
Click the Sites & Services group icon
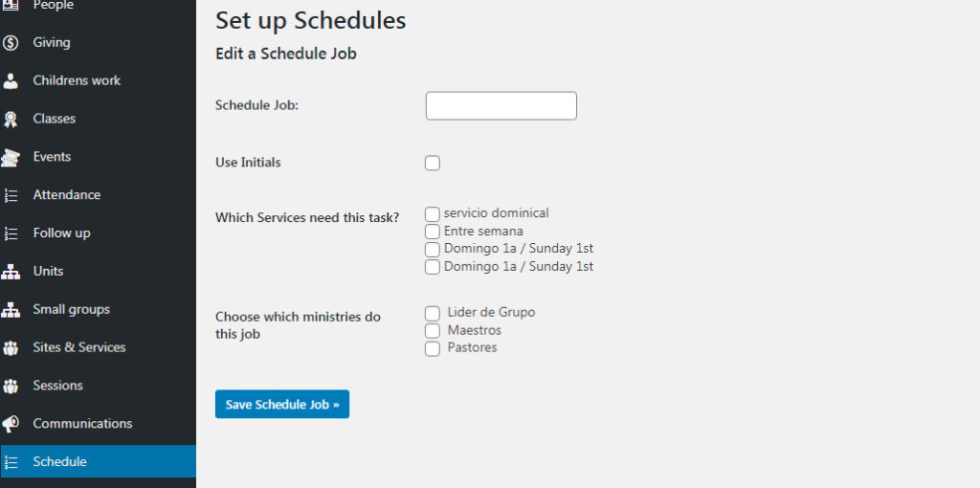pos(11,347)
